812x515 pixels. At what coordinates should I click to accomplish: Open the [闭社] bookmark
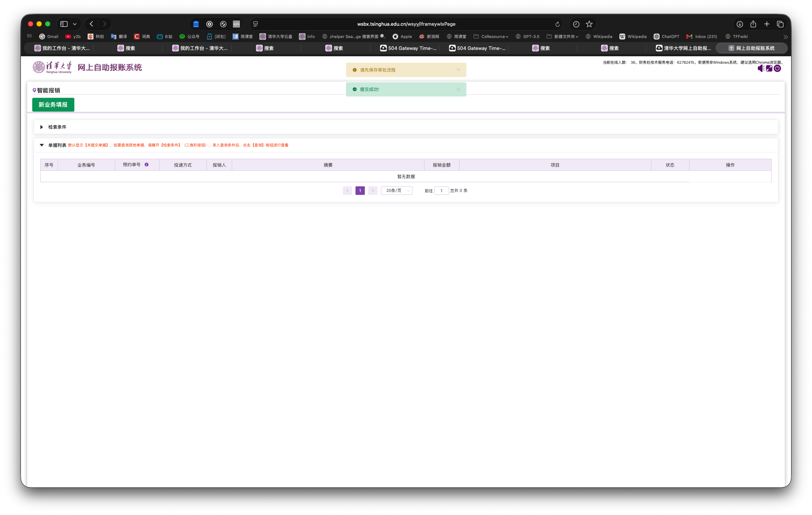click(x=216, y=37)
